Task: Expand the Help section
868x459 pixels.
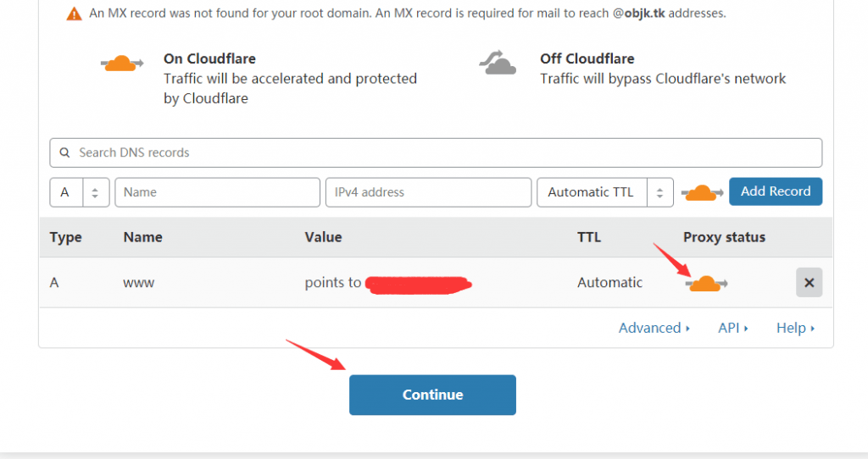Action: (795, 328)
